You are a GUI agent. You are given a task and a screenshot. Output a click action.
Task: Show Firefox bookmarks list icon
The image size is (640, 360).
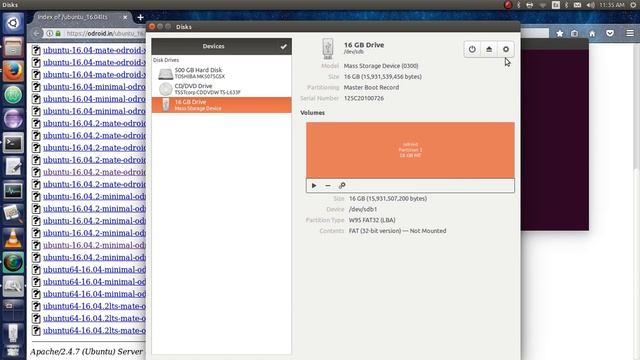(x=575, y=33)
